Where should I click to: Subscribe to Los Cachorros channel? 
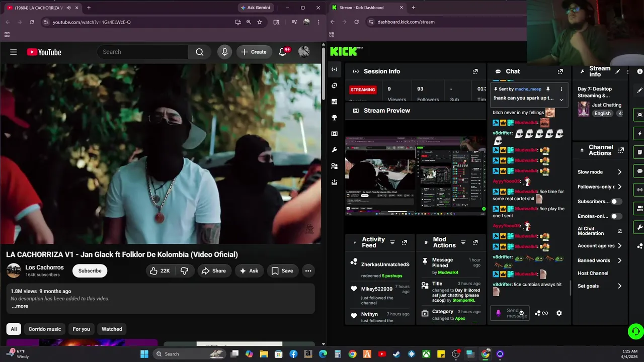point(90,270)
